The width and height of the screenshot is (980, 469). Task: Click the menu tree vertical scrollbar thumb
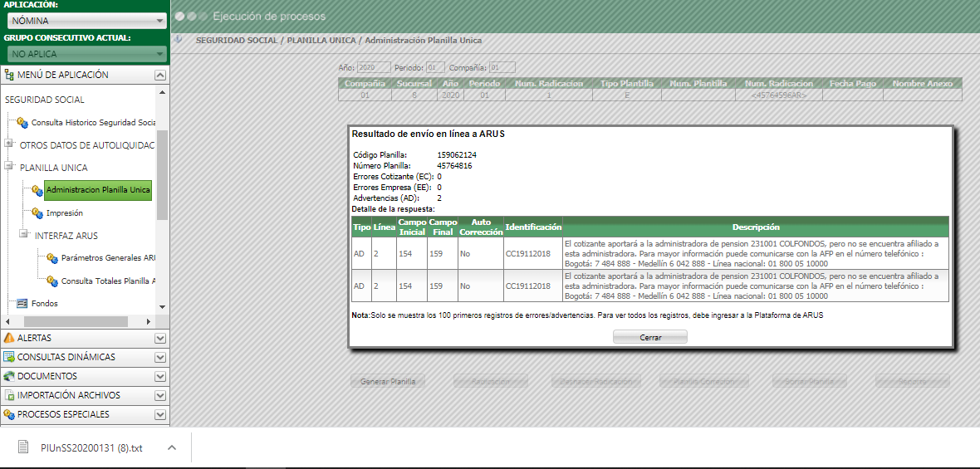(162, 175)
